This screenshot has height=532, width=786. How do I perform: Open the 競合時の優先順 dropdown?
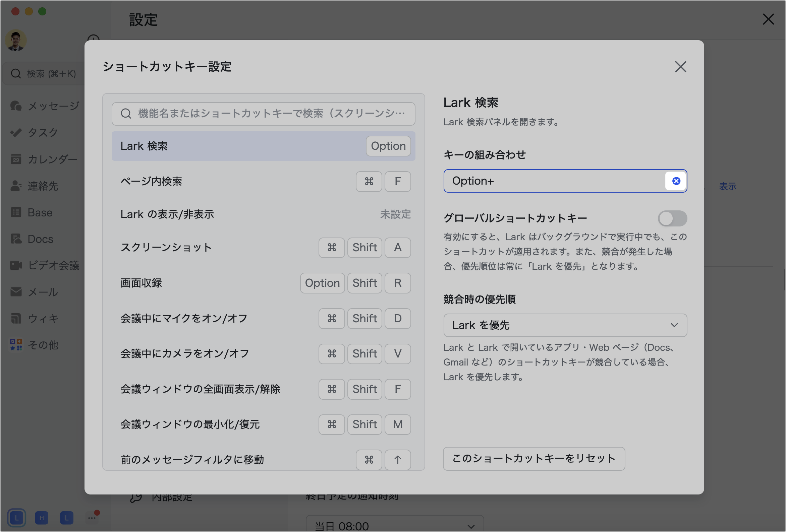coord(565,326)
